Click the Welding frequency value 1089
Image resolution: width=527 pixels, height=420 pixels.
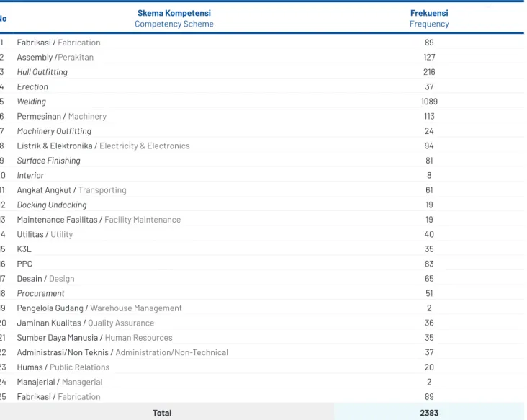tap(429, 102)
